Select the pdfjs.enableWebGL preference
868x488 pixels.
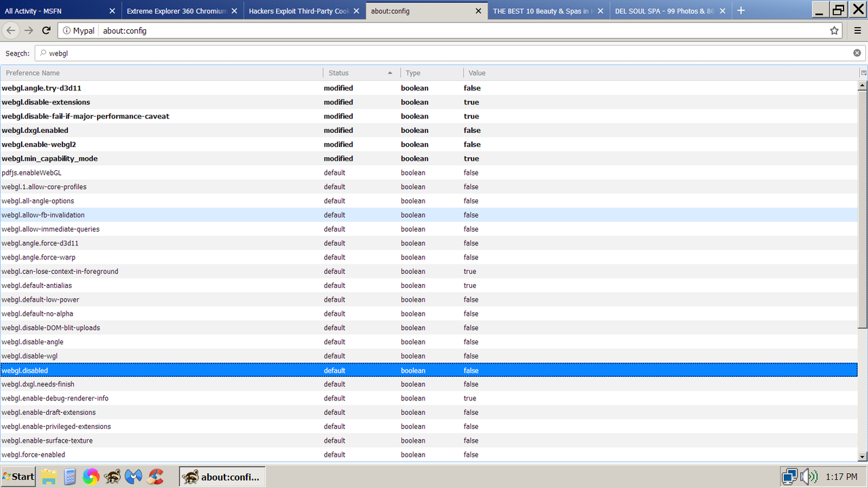coord(429,173)
